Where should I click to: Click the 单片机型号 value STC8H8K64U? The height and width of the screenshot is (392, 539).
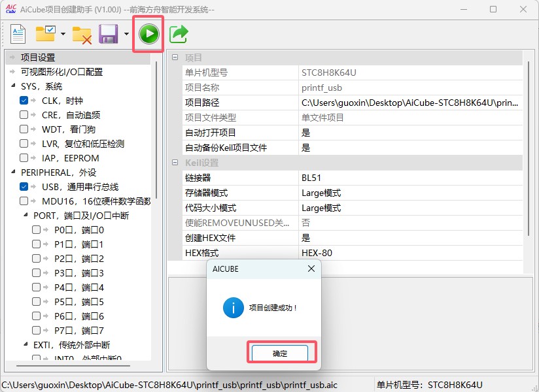[410, 73]
